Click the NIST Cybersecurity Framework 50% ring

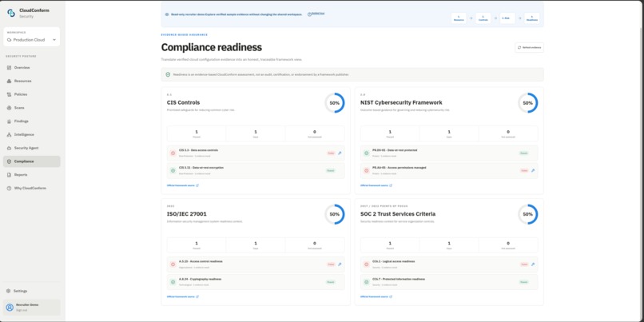coord(527,103)
